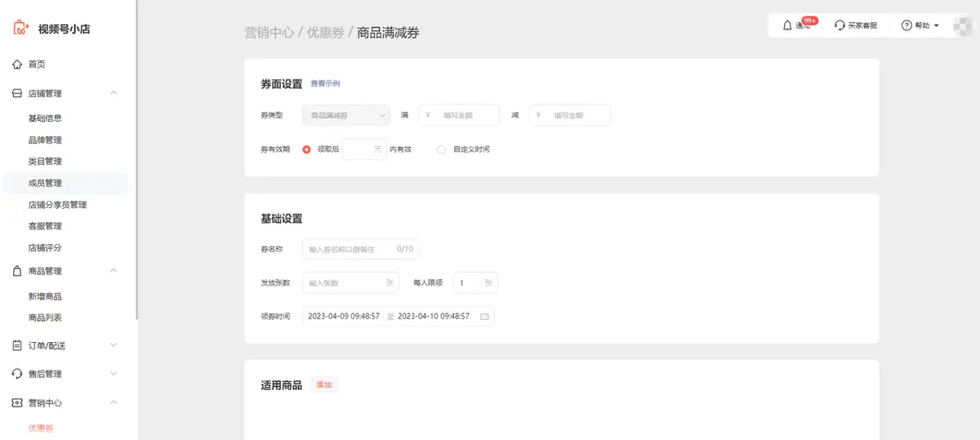Click the 领取后 days input field

tap(364, 149)
